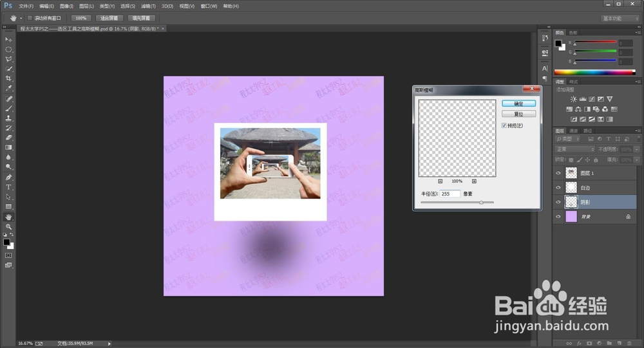Select the Eyedropper tool

click(x=8, y=88)
